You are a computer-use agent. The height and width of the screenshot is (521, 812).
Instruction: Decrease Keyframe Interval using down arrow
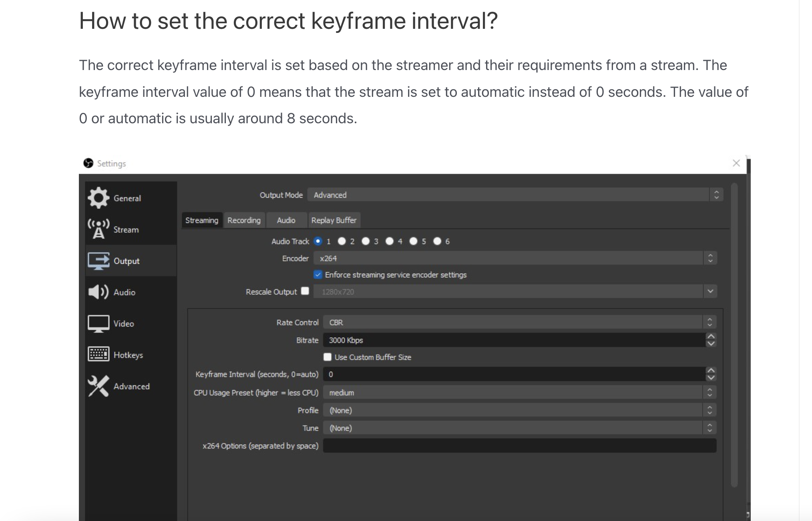[711, 378]
